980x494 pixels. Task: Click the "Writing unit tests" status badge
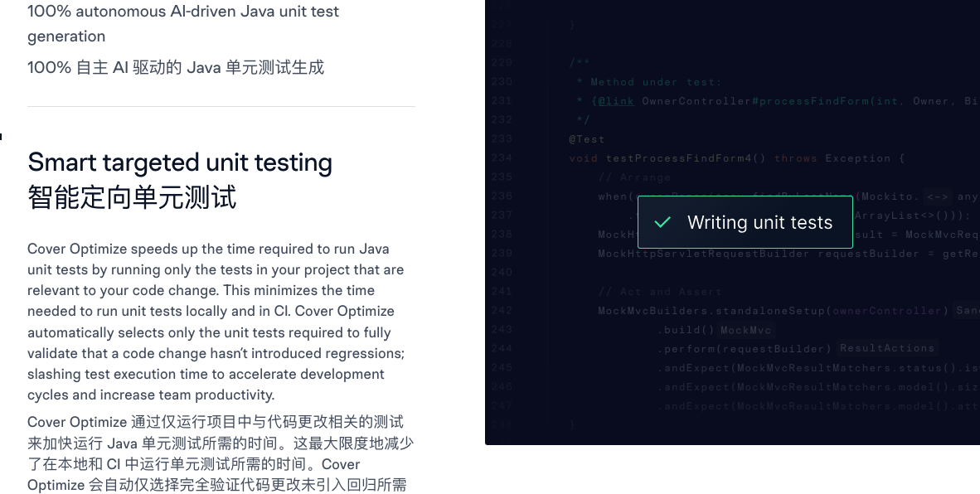745,222
